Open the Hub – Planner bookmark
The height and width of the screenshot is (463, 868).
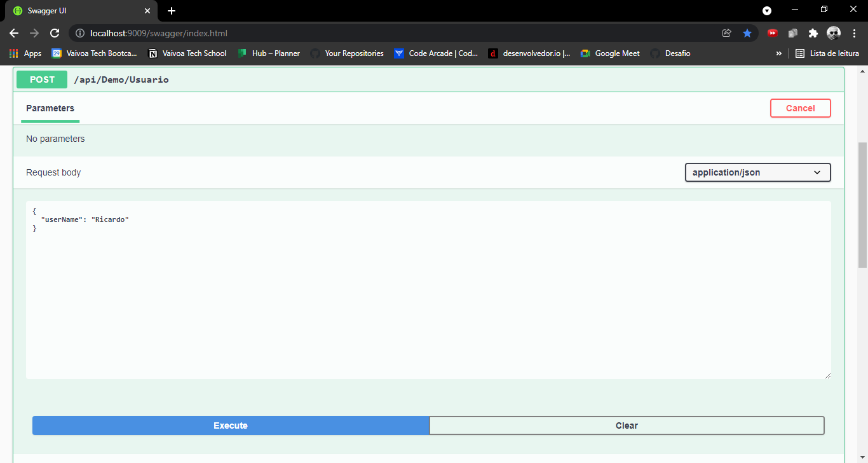[269, 53]
